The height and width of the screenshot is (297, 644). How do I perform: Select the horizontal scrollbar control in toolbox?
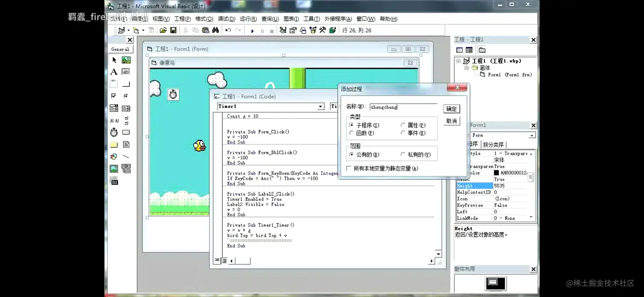point(114,120)
